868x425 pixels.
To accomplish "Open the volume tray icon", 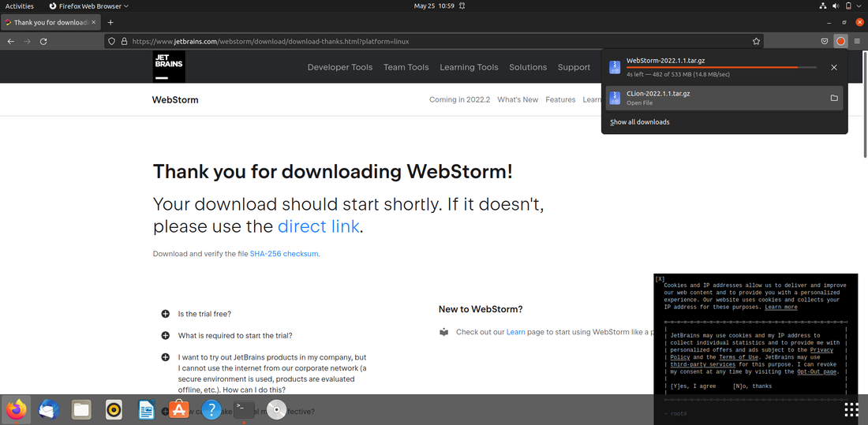I will (x=836, y=6).
